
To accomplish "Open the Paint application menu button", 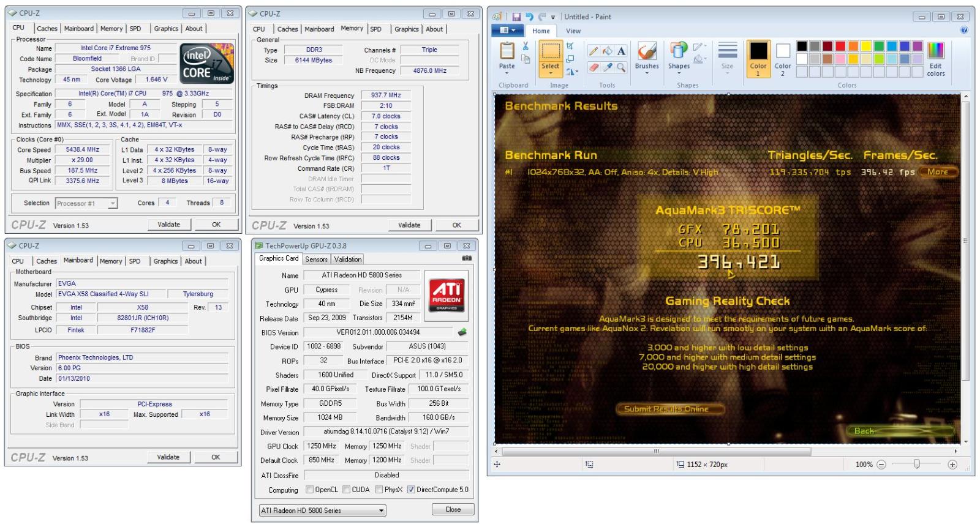I will pyautogui.click(x=507, y=30).
